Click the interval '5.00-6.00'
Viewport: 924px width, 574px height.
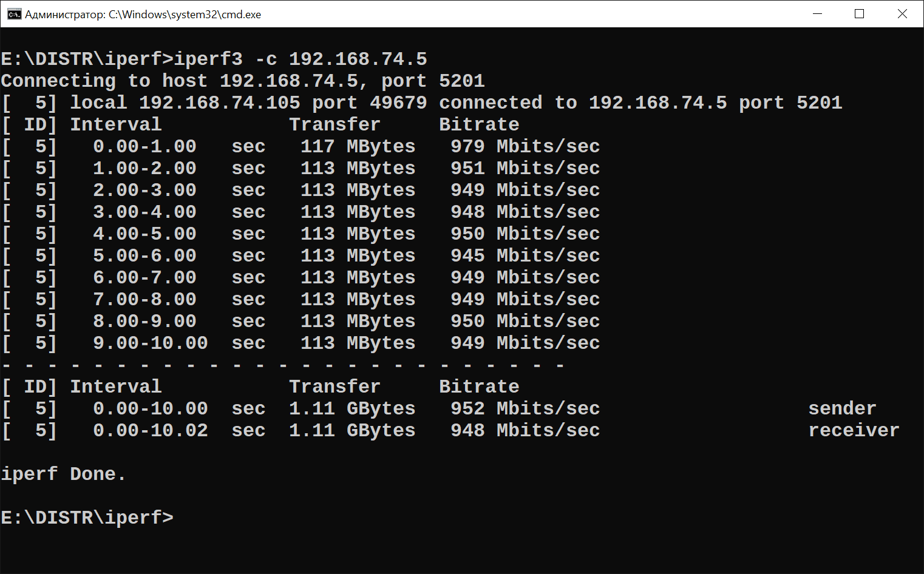pyautogui.click(x=144, y=255)
